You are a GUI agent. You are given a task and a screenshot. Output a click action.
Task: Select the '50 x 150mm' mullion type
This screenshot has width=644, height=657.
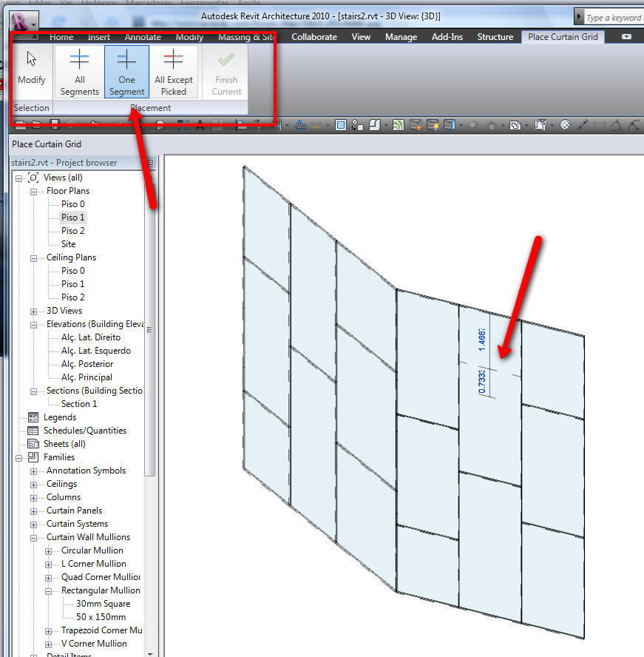[x=101, y=617]
